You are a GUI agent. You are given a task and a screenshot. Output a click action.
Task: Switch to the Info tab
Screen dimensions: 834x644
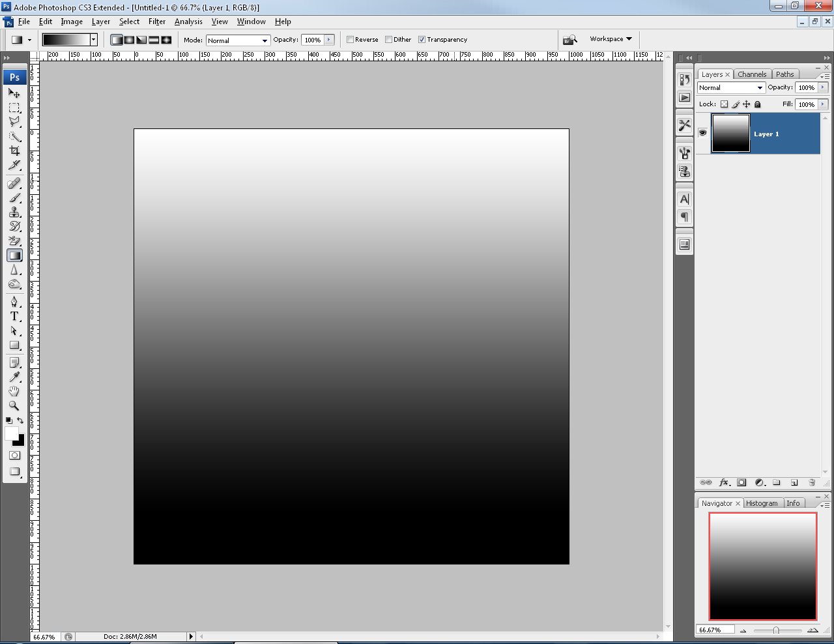(793, 503)
